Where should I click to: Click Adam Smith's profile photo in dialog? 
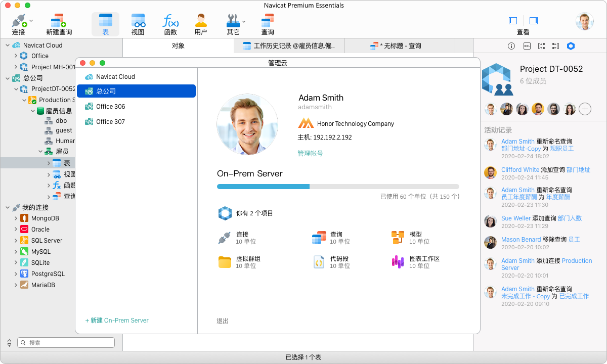[247, 124]
